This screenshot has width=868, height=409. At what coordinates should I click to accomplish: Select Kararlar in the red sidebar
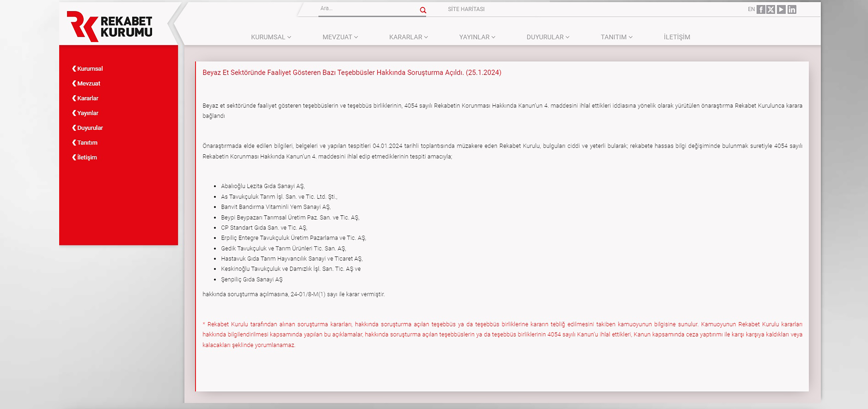[x=85, y=98]
